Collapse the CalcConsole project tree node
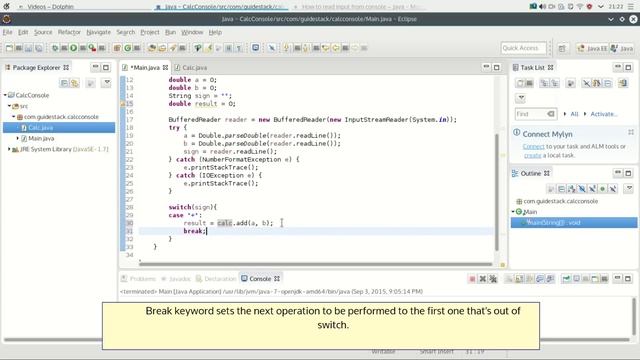This screenshot has height=360, width=640. (x=5, y=95)
